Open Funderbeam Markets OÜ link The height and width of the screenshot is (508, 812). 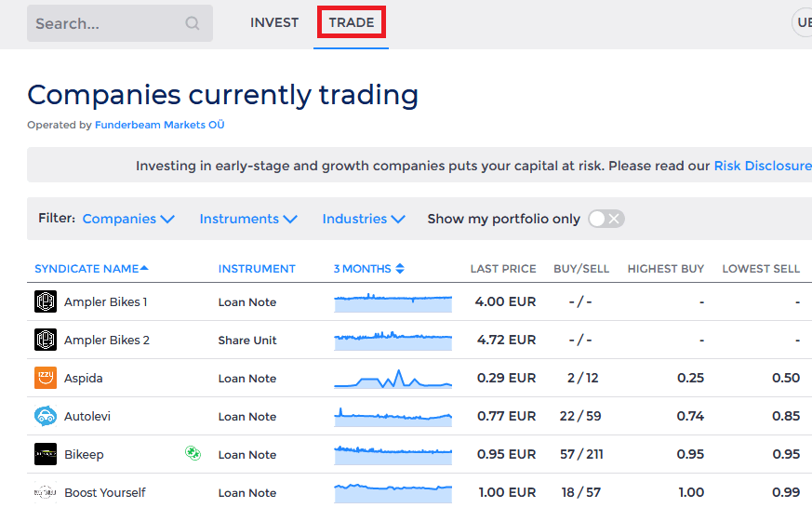click(x=159, y=125)
